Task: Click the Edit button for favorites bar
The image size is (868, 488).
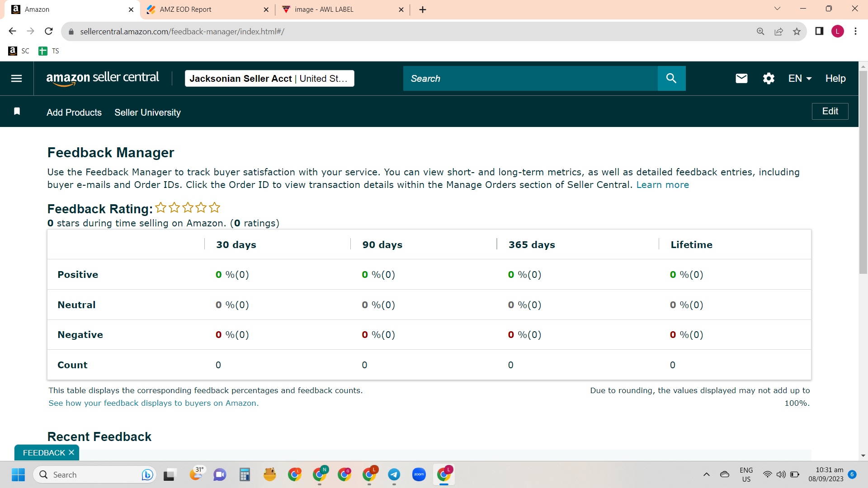Action: tap(830, 111)
